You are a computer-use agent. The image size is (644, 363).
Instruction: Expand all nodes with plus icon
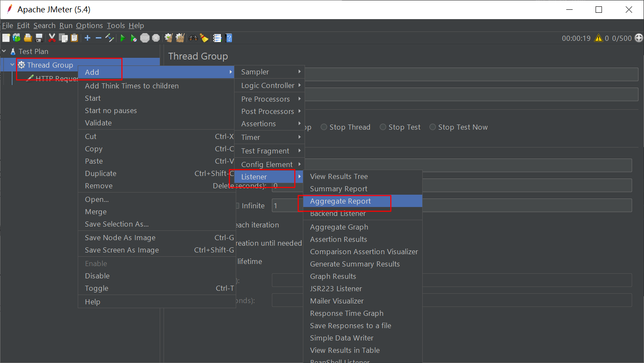pyautogui.click(x=88, y=38)
